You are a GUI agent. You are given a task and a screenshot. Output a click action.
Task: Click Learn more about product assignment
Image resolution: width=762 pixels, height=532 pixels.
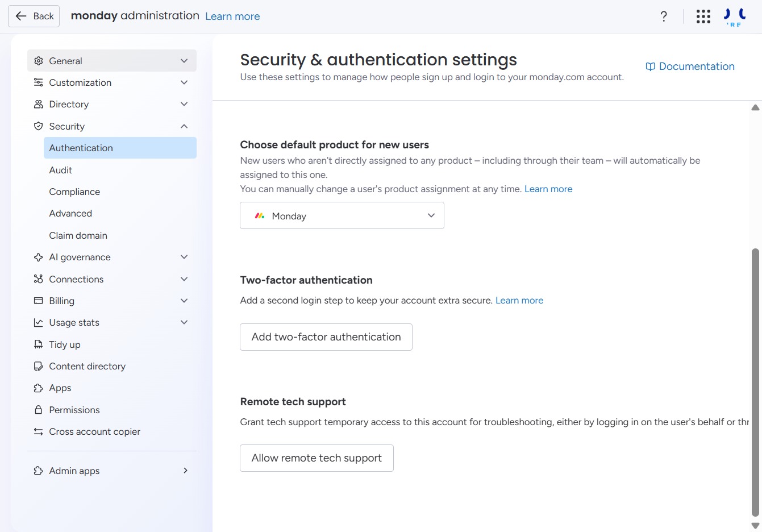[x=548, y=189]
